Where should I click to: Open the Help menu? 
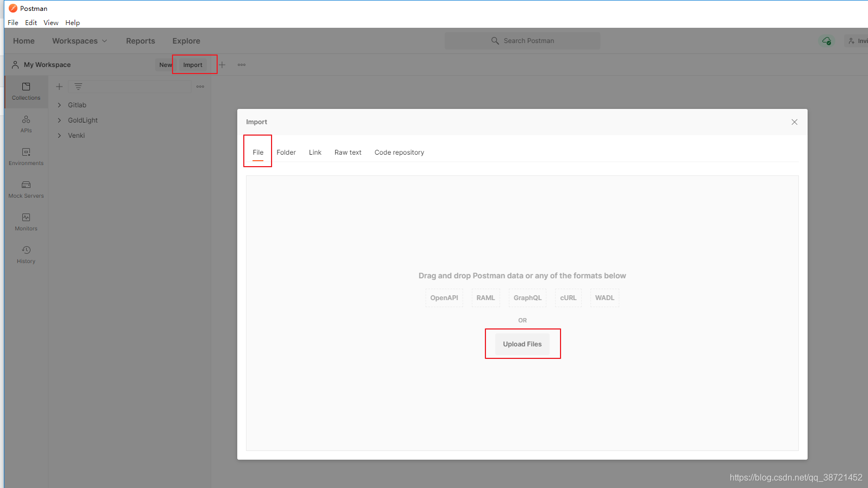pos(73,23)
